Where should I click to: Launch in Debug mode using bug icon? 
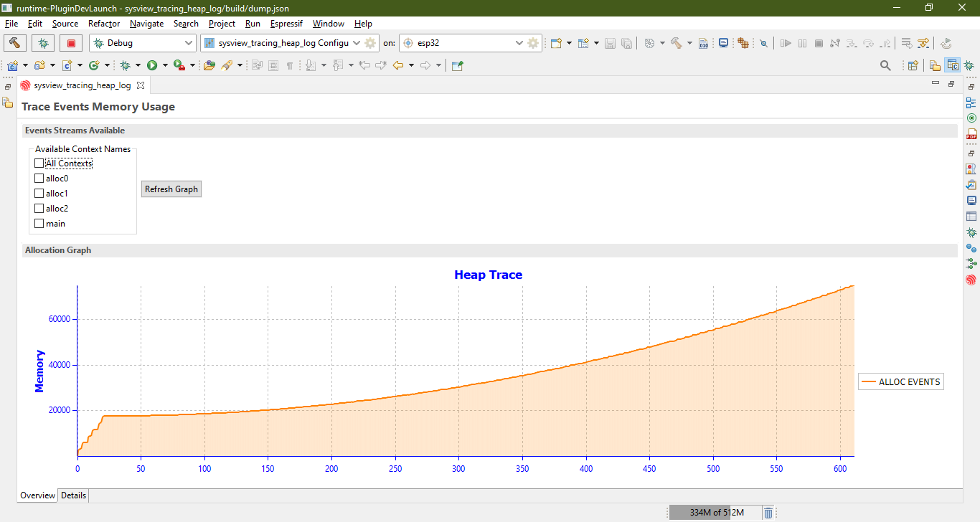43,43
